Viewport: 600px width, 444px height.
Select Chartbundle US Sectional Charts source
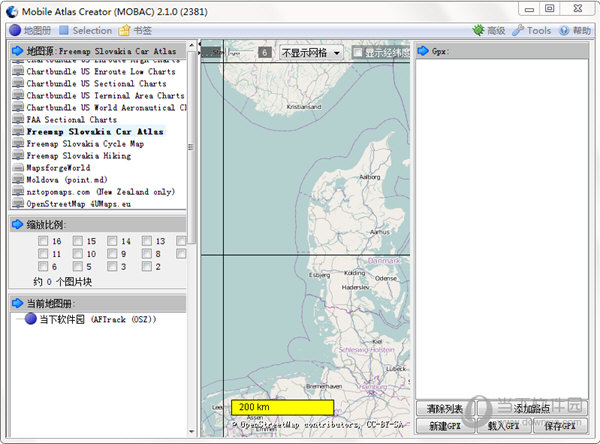coord(96,83)
